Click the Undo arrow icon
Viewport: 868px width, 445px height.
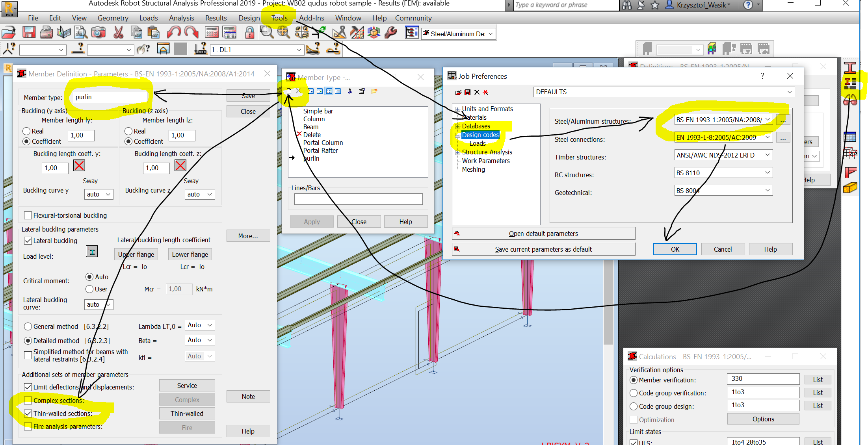174,32
